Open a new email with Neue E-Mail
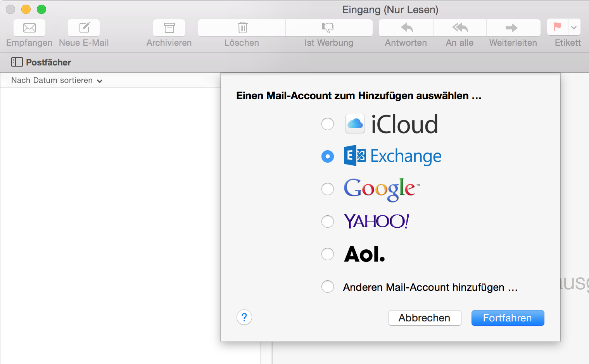Image resolution: width=589 pixels, height=364 pixels. tap(83, 28)
